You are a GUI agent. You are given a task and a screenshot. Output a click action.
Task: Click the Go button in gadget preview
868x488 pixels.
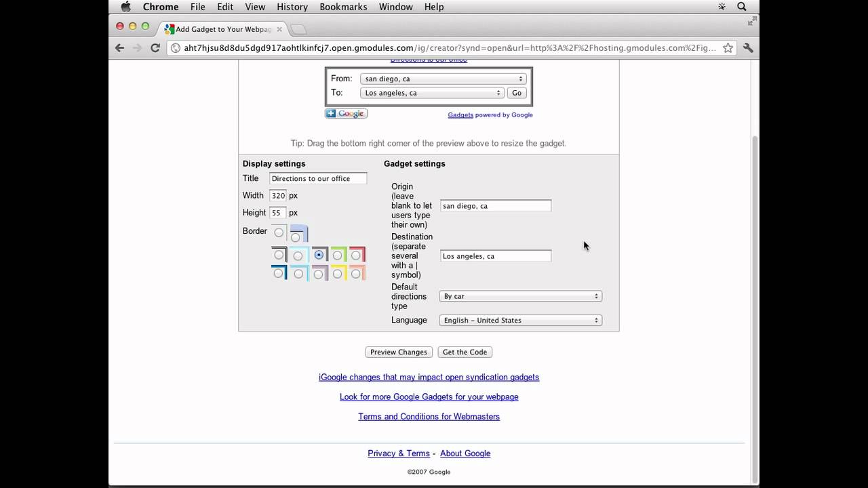pyautogui.click(x=517, y=93)
